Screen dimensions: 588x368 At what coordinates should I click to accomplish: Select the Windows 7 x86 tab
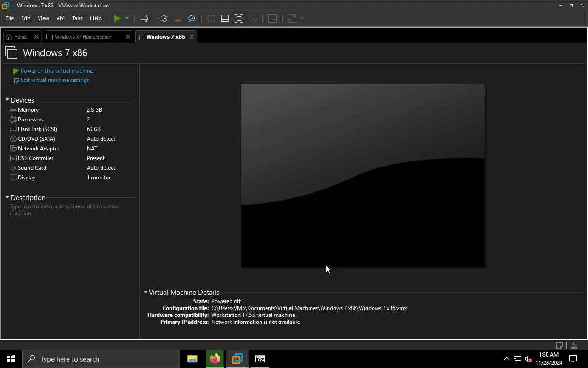pos(166,37)
